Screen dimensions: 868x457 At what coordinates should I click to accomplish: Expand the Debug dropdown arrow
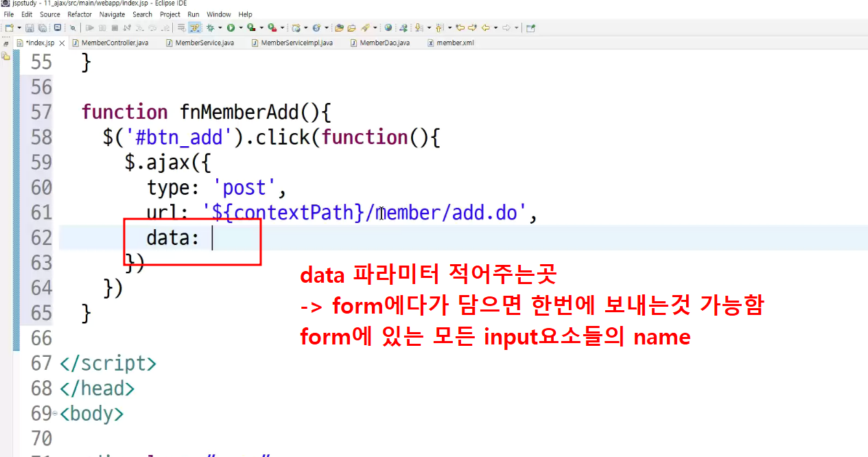point(220,28)
